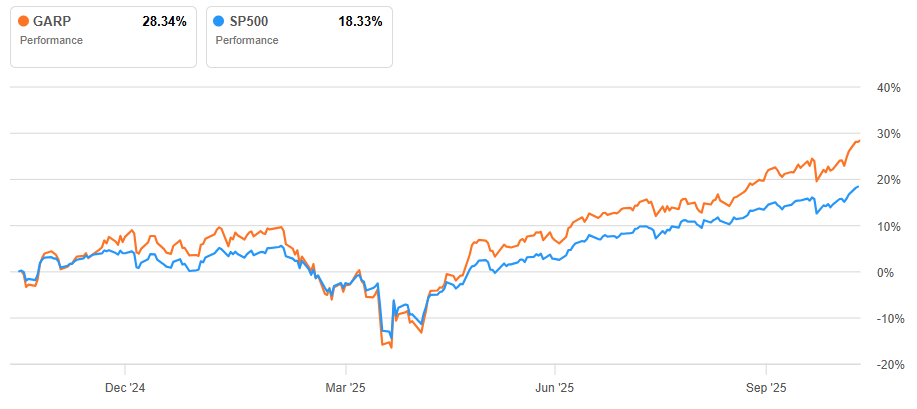Click the 18.33% SP500 performance value
The height and width of the screenshot is (409, 917).
point(358,21)
